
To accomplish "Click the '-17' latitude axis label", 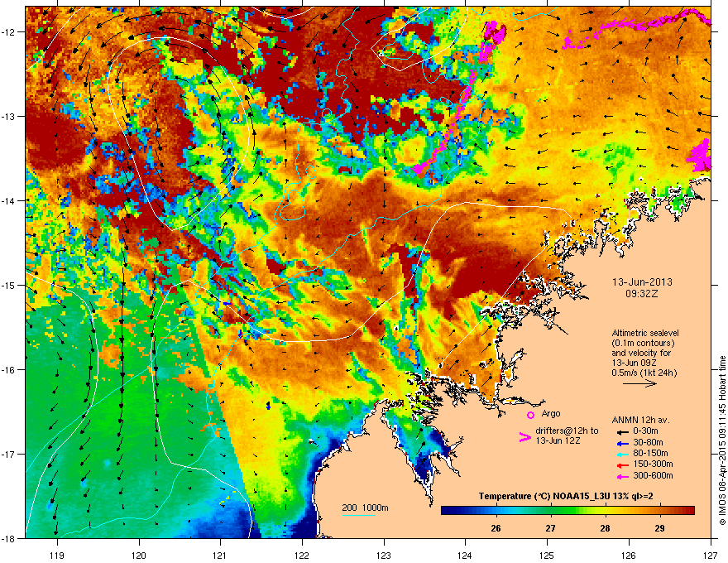I will pos(8,454).
